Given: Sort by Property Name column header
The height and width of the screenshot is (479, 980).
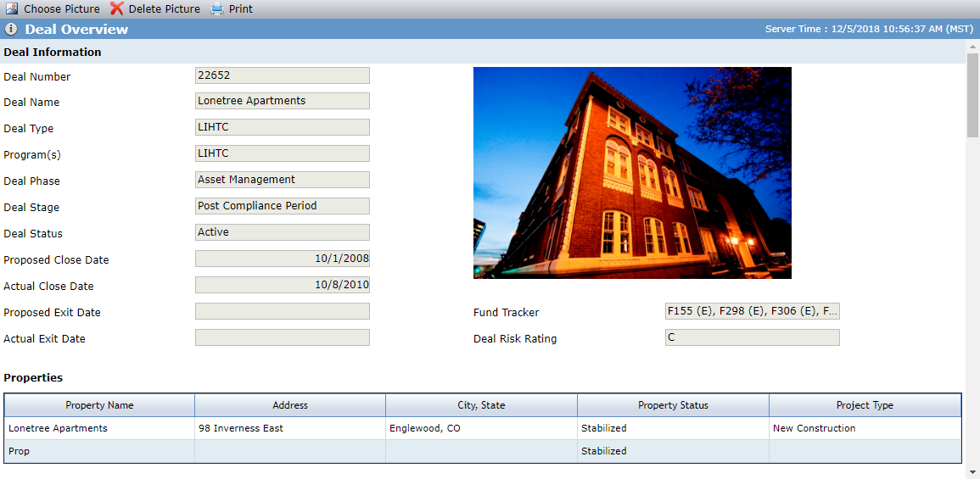Looking at the screenshot, I should click(99, 405).
